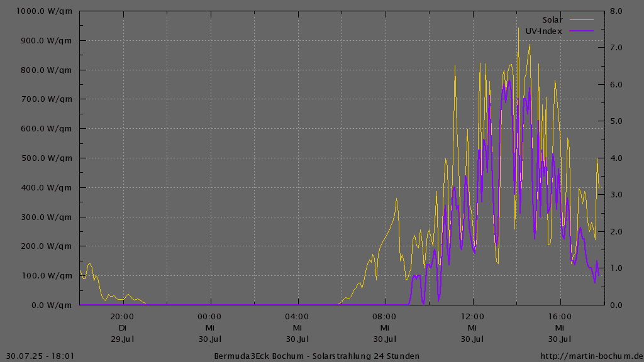
Task: Click the 400.0 W/qm axis label
Action: pyautogui.click(x=47, y=187)
